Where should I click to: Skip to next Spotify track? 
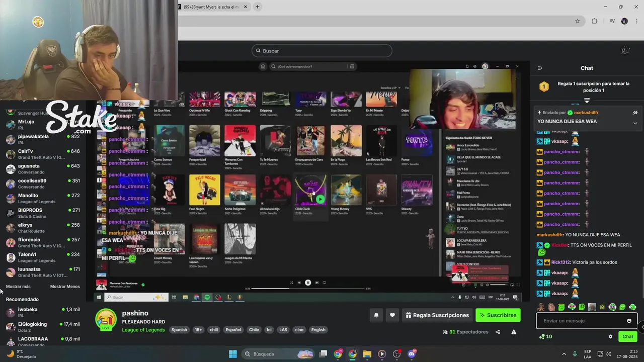[316, 283]
